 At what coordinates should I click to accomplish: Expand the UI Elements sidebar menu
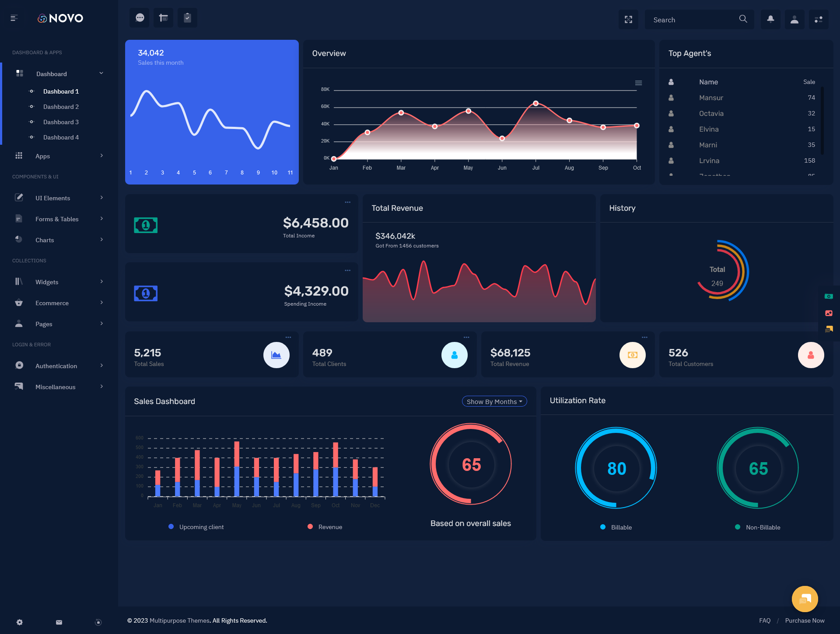pos(59,198)
